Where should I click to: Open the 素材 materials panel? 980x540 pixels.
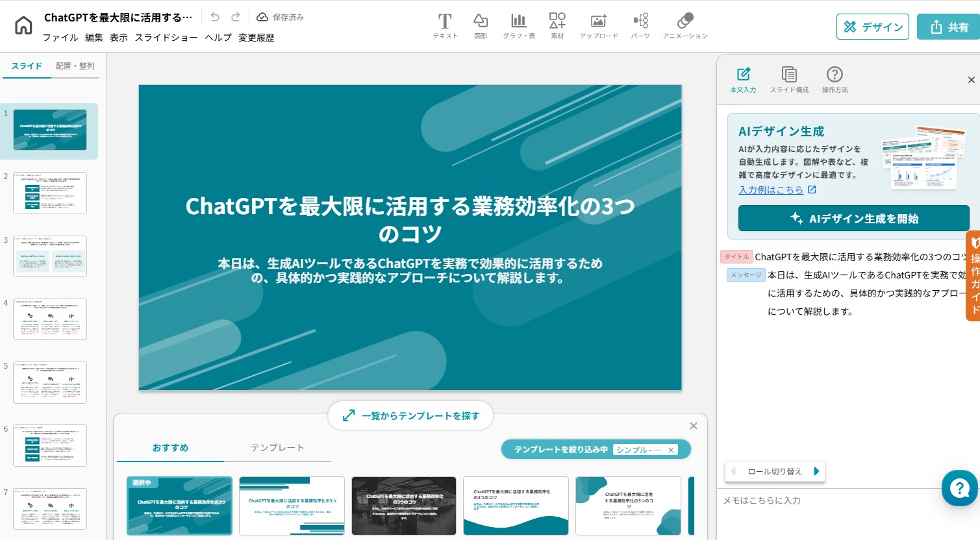click(557, 26)
